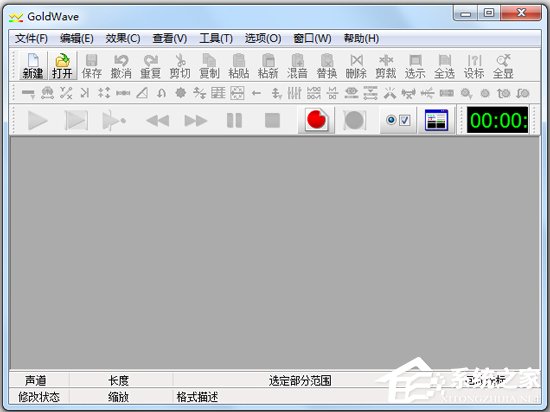Select the 混音 (Mix) toolbar icon
The height and width of the screenshot is (412, 550).
297,60
